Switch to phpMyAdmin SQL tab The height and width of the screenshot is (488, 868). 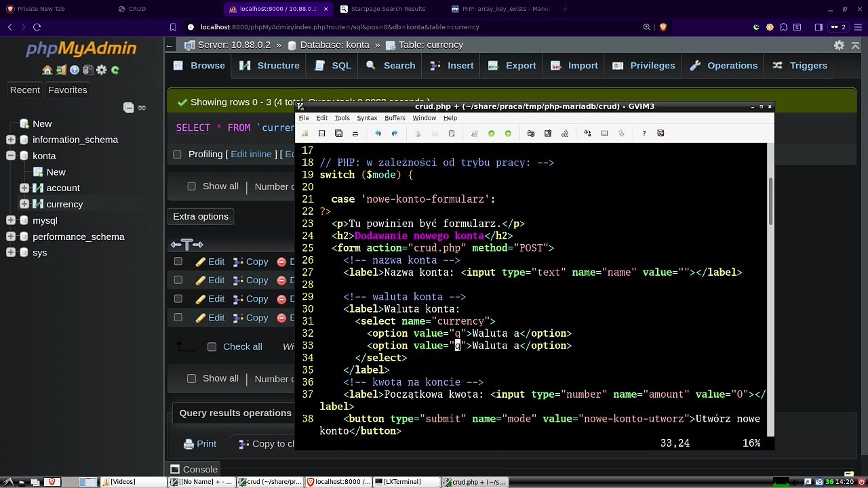(333, 66)
